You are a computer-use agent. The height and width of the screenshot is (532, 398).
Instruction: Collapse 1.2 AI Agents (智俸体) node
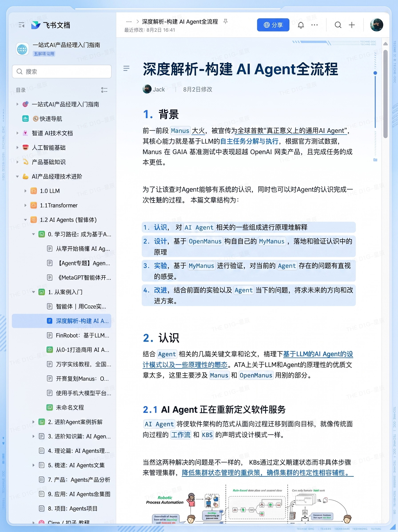pyautogui.click(x=26, y=220)
